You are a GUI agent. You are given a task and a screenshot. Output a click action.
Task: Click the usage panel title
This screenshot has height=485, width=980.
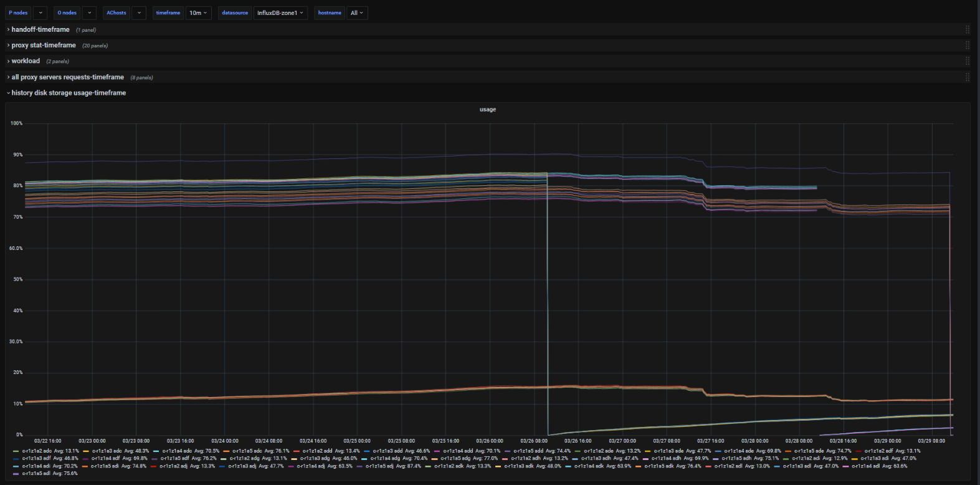488,110
